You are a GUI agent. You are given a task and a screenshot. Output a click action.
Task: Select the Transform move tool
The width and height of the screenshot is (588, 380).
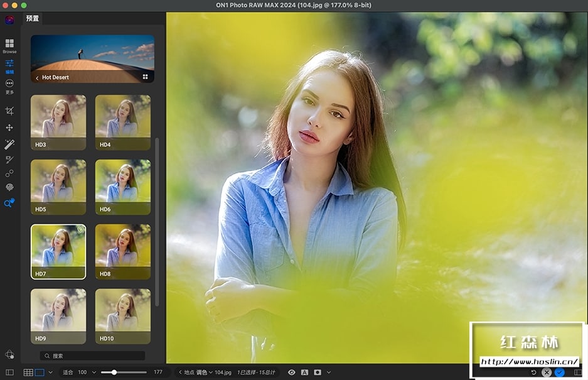[x=9, y=128]
